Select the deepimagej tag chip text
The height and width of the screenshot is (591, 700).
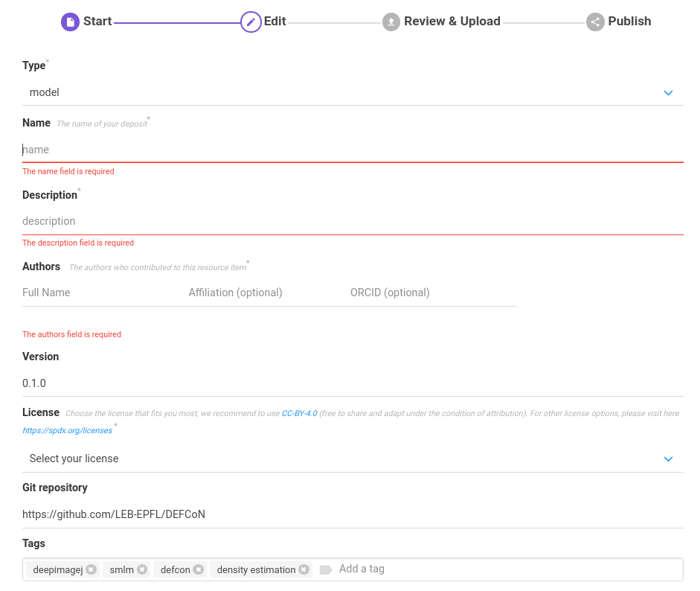click(58, 569)
